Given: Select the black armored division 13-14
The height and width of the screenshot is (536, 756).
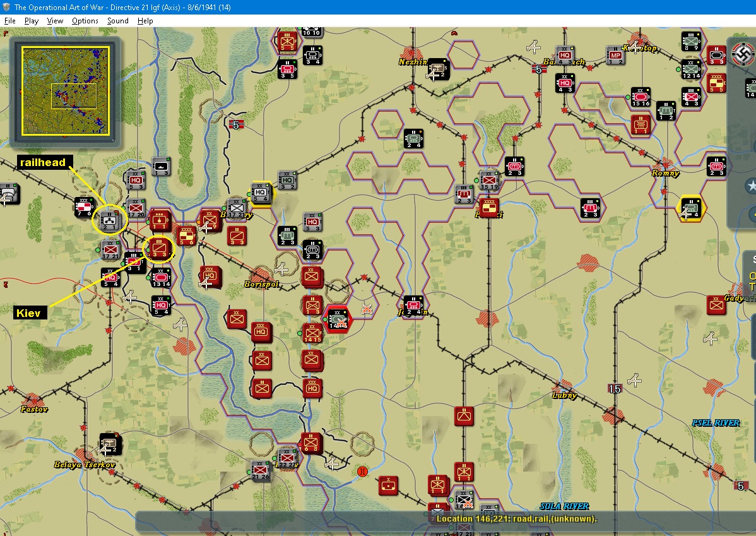Looking at the screenshot, I should click(161, 278).
